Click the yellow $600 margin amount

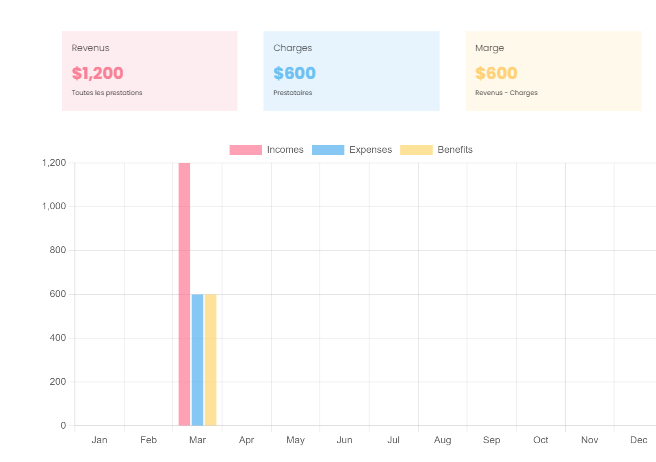tap(496, 73)
